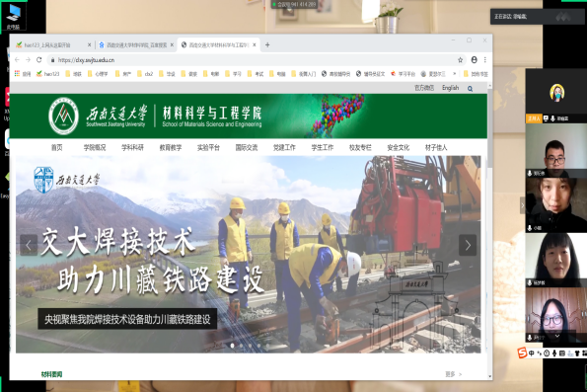Bookmark this page with the star icon
588x392 pixels.
[x=460, y=59]
